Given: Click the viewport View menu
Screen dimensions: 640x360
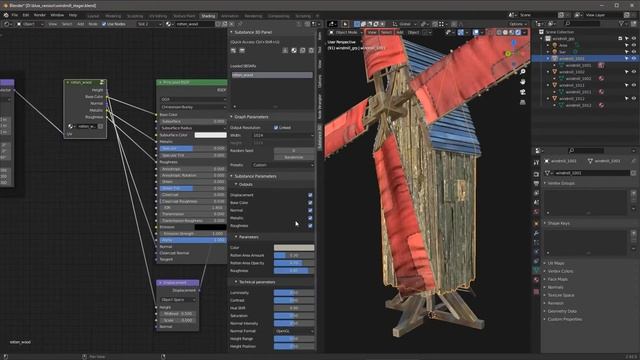Looking at the screenshot, I should [x=372, y=32].
